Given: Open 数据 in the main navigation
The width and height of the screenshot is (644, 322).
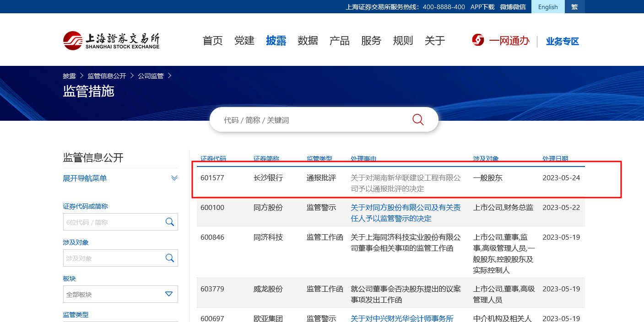Looking at the screenshot, I should (x=308, y=41).
